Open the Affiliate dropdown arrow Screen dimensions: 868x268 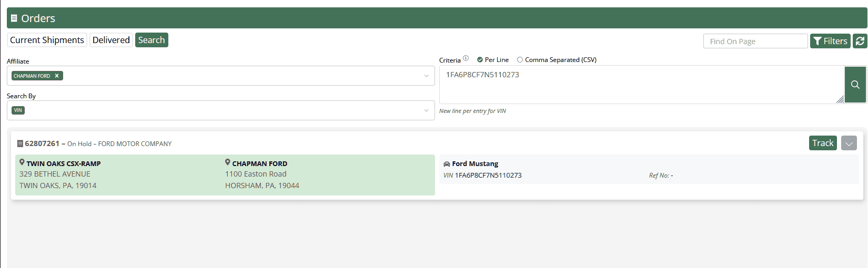427,76
